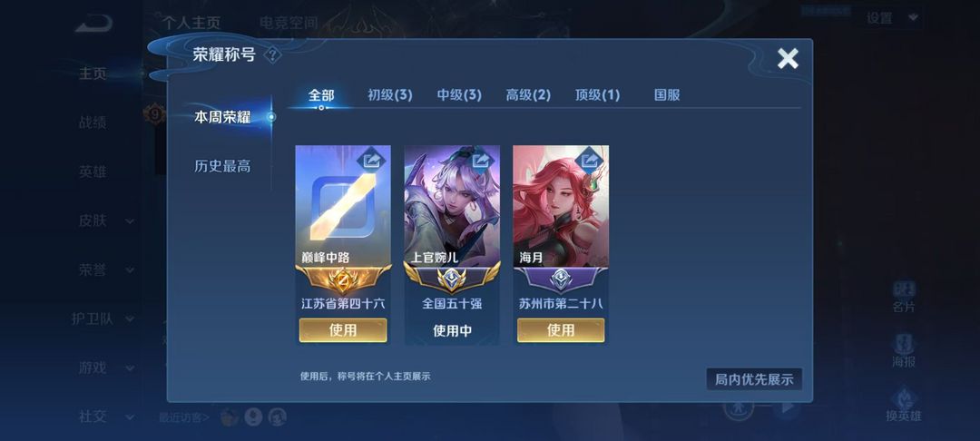This screenshot has height=441, width=980.
Task: Click the share icon on 上官婉儿 card
Action: [x=482, y=162]
